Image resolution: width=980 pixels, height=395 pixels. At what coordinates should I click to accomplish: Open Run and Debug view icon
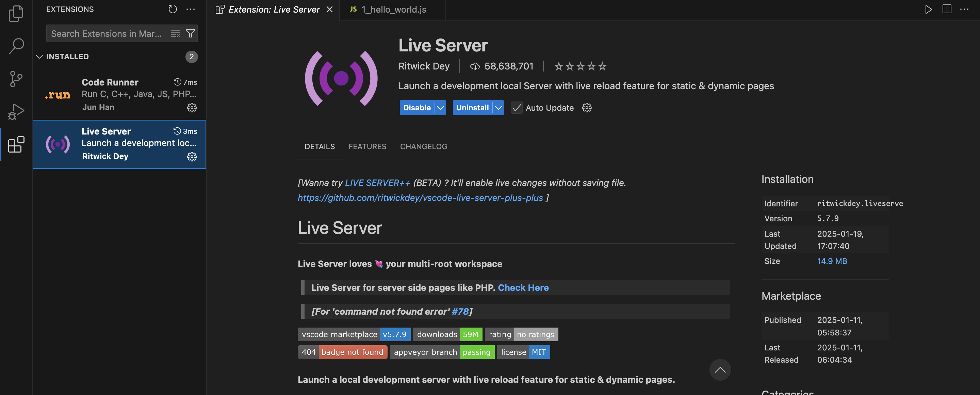point(16,111)
